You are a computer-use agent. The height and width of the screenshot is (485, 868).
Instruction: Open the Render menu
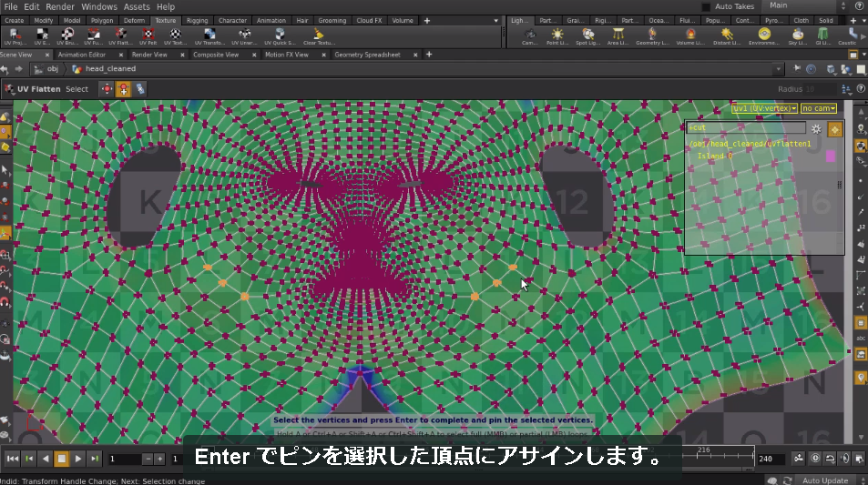coord(60,6)
